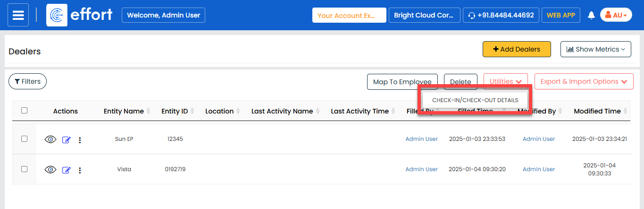
Task: Choose Check-In/Check-Out Details menu item
Action: 475,100
